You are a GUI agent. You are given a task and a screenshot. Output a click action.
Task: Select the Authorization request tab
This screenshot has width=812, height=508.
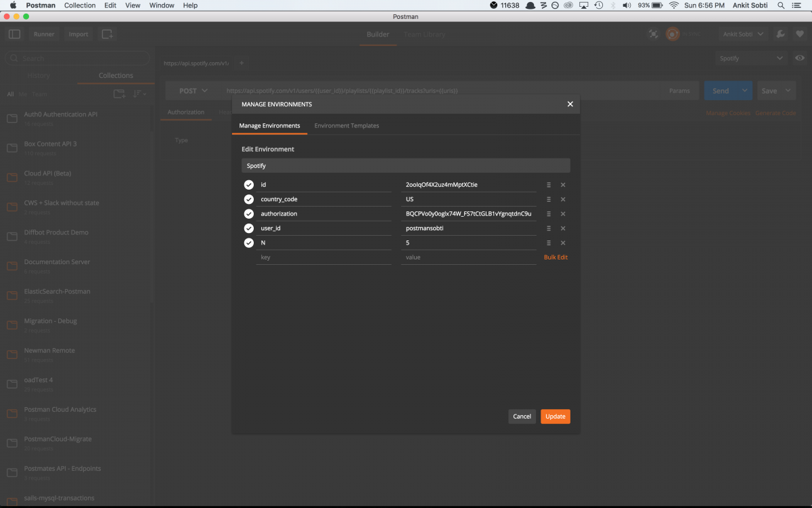pos(186,112)
